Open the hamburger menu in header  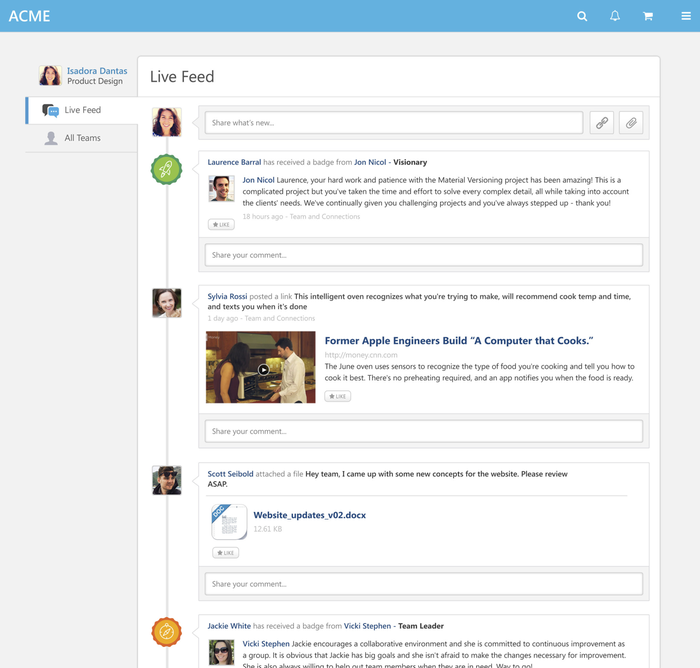pos(685,16)
